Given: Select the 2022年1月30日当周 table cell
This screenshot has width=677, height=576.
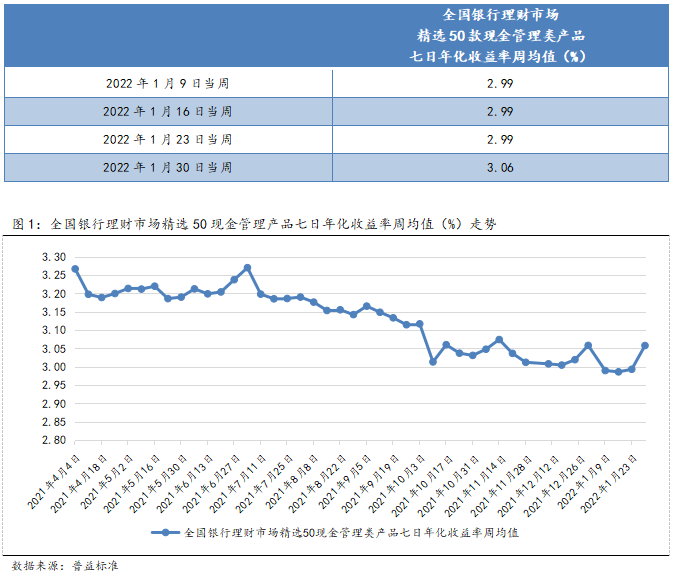Looking at the screenshot, I should [168, 167].
